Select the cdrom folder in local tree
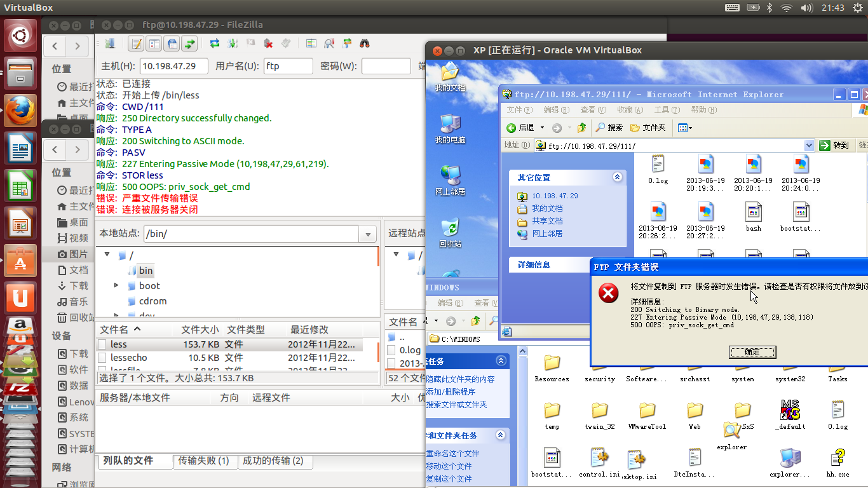868x488 pixels. point(153,301)
